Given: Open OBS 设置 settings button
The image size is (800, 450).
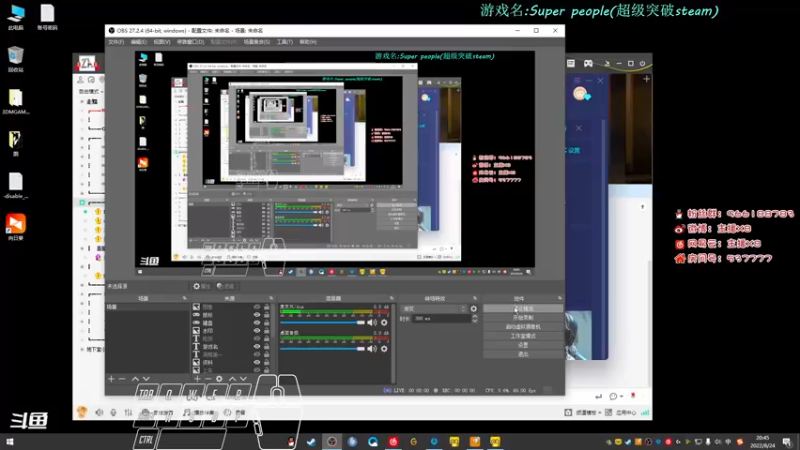Looking at the screenshot, I should pos(523,345).
